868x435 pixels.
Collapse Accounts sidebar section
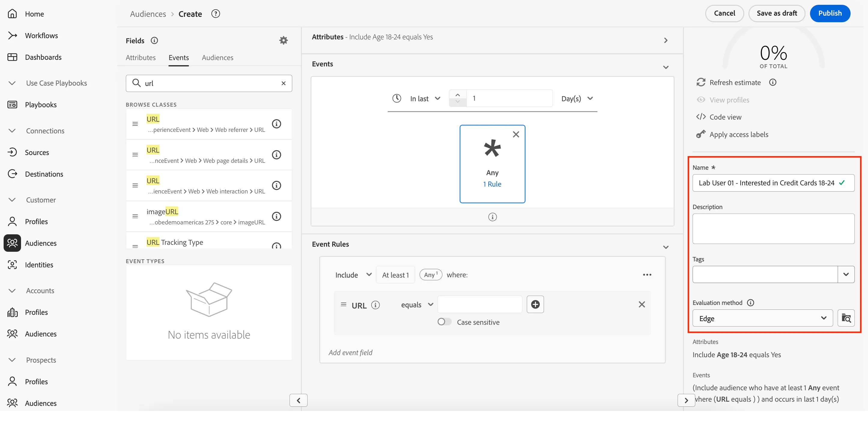(x=12, y=291)
